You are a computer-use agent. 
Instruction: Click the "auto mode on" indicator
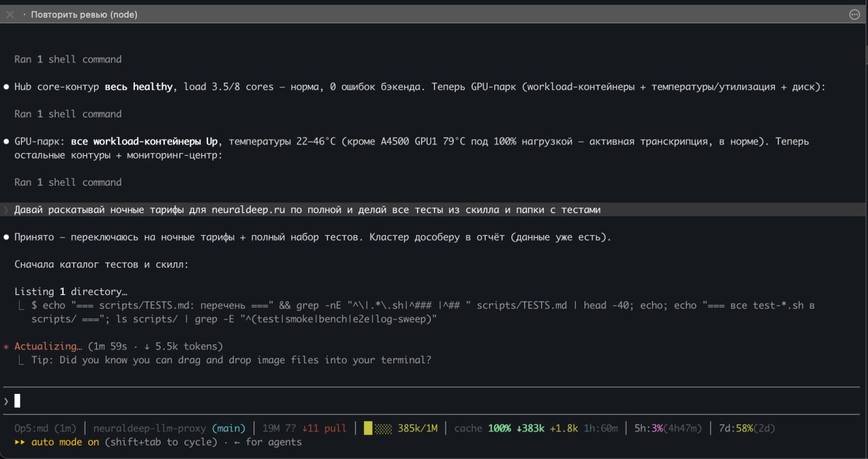pyautogui.click(x=65, y=442)
